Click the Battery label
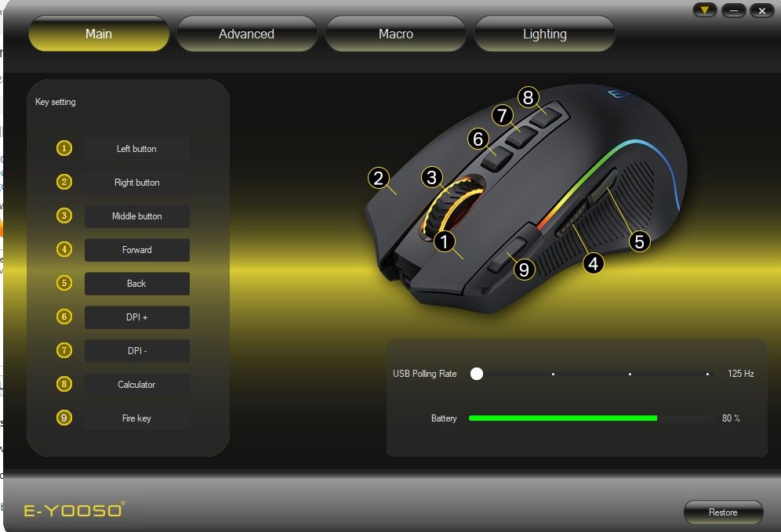781x532 pixels. point(444,418)
